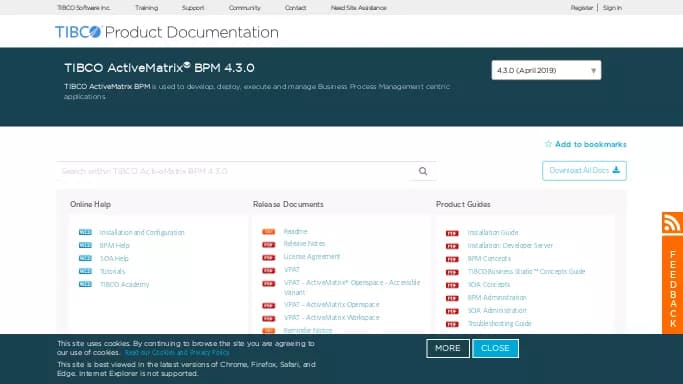Screen dimensions: 683x384
Task: Open TIBCO Software Inc. in top navigation
Action: (84, 8)
